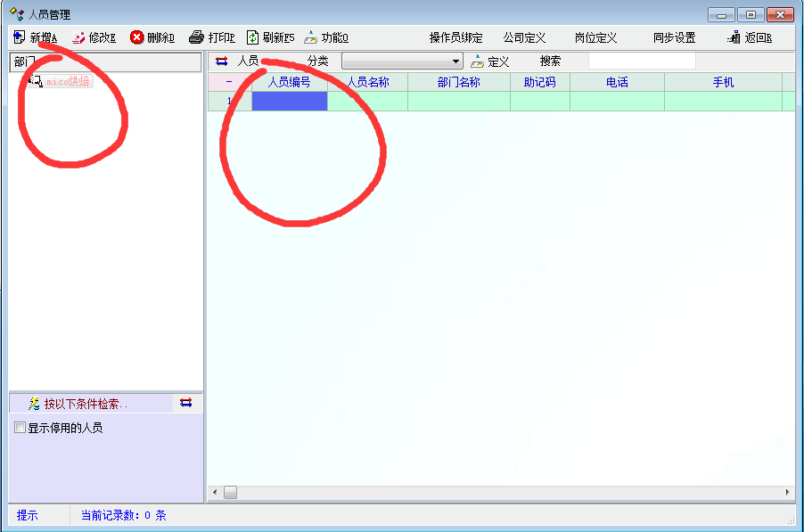Open 操作员绑定 menu item
The width and height of the screenshot is (804, 532).
point(455,37)
